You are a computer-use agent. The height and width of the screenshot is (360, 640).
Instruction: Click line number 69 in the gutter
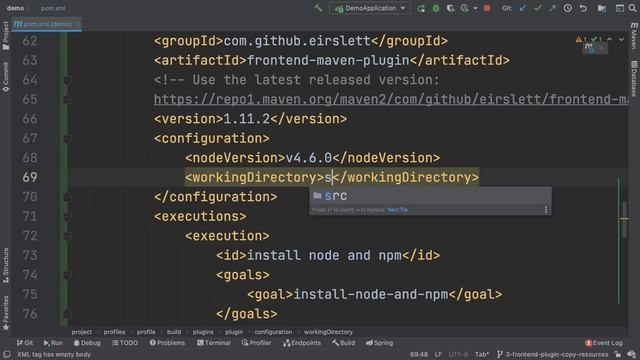click(x=30, y=177)
